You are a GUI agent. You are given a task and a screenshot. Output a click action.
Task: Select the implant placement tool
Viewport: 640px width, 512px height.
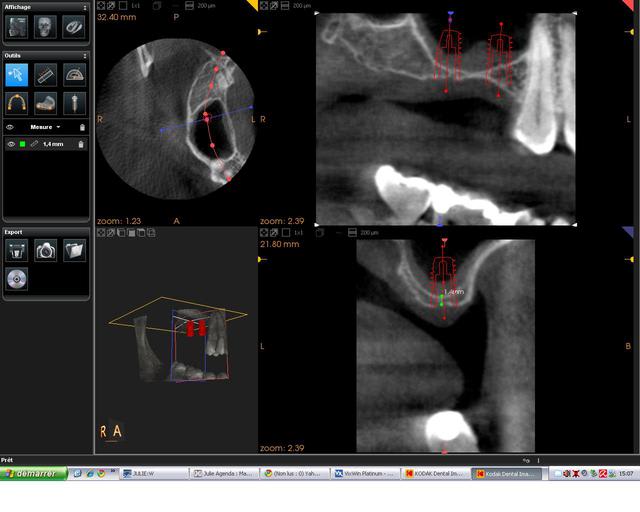coord(74,102)
